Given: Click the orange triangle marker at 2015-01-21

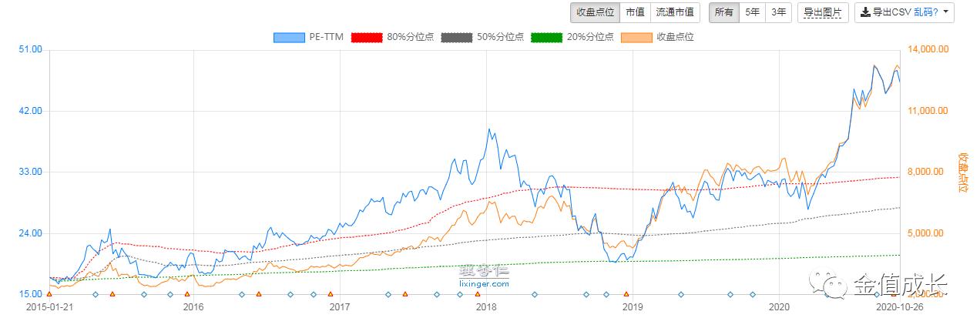Looking at the screenshot, I should tap(49, 294).
